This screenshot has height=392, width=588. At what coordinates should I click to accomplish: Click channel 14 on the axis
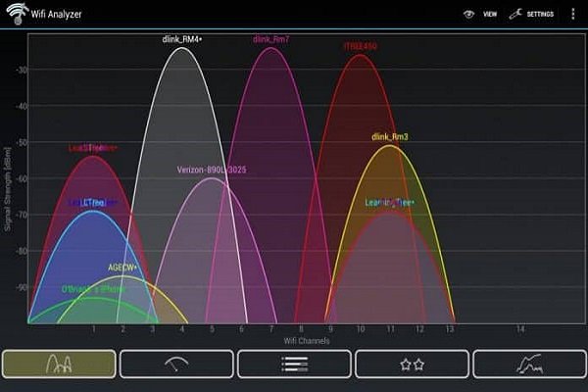(520, 327)
